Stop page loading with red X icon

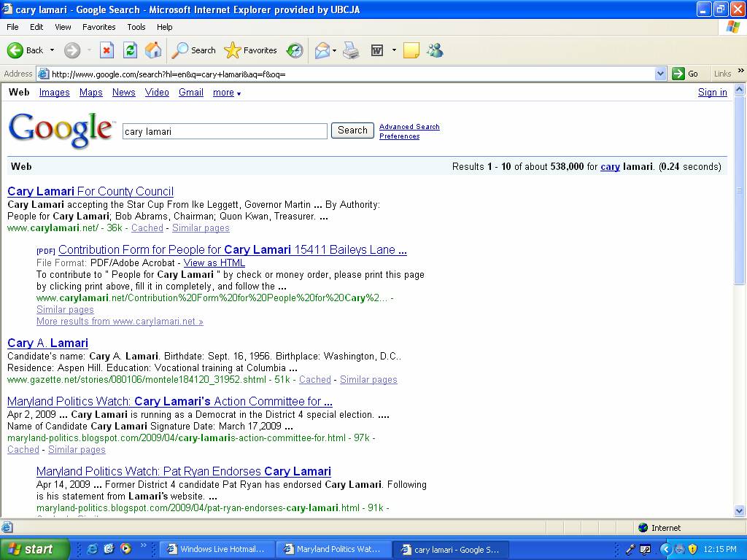[107, 50]
